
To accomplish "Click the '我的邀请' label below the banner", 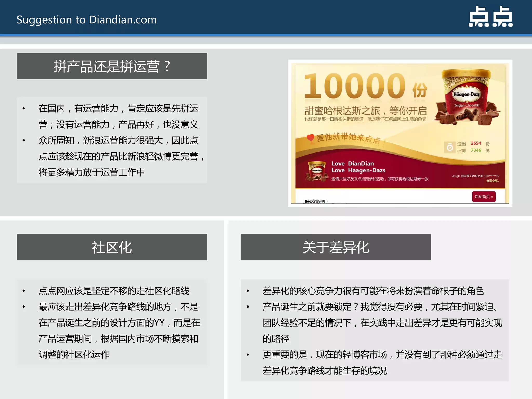I will 316,201.
